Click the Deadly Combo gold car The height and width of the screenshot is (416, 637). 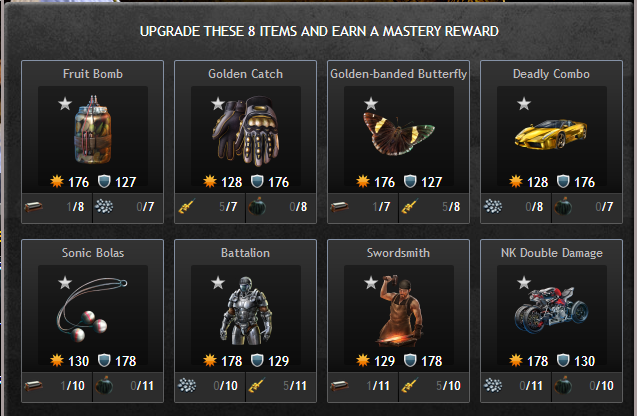click(551, 134)
